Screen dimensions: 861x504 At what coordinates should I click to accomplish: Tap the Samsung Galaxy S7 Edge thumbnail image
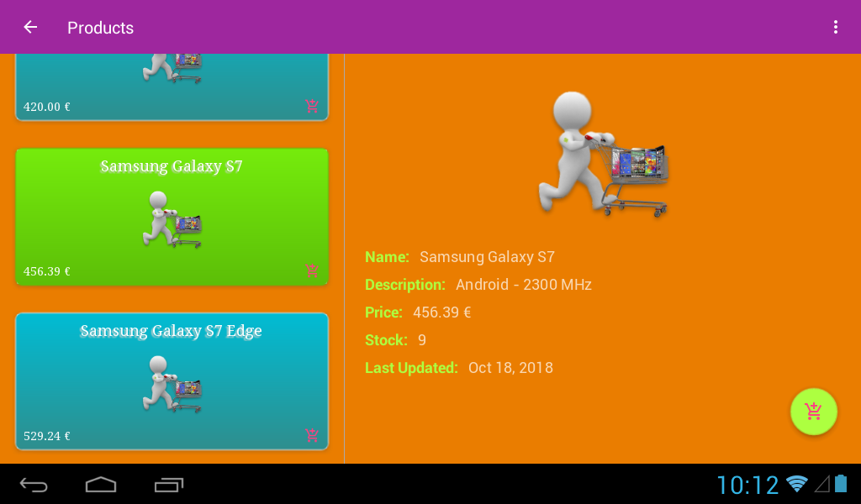pyautogui.click(x=172, y=384)
